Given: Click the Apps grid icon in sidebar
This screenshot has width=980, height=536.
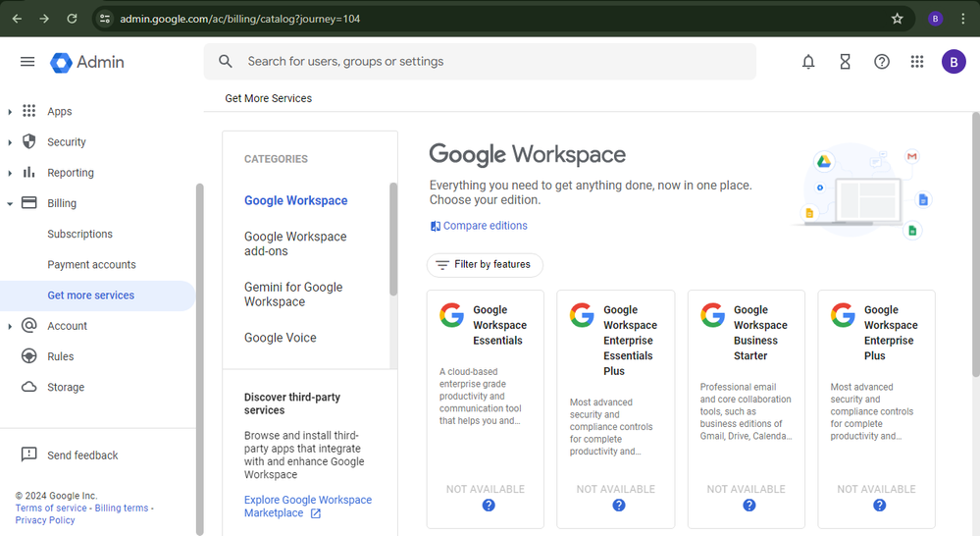Looking at the screenshot, I should [x=28, y=111].
